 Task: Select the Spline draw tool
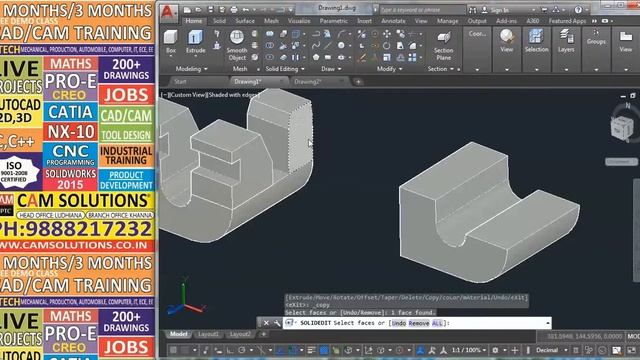coord(316,46)
